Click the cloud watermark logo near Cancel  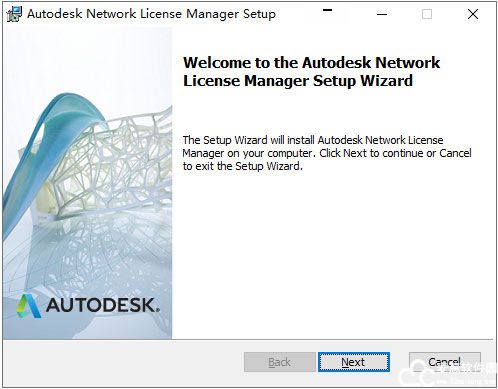417,375
